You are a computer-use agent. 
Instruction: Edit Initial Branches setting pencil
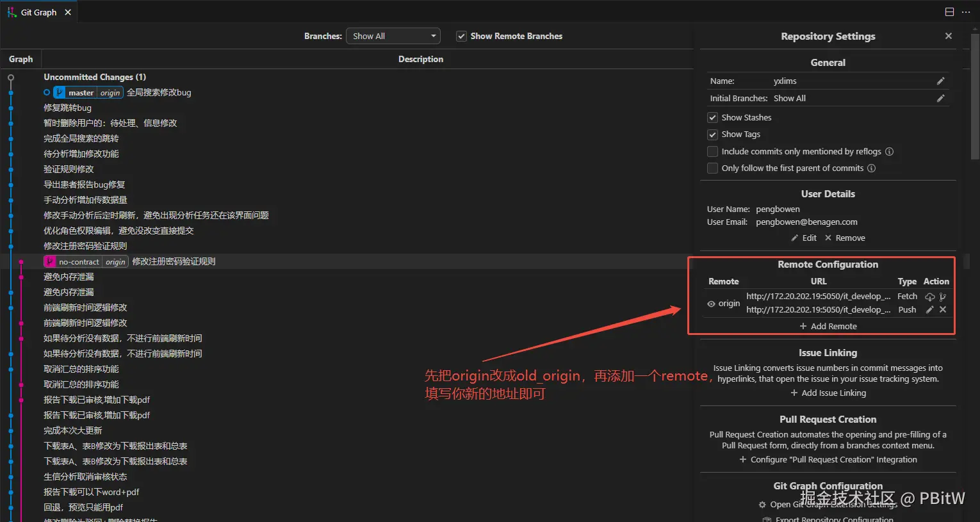(940, 99)
